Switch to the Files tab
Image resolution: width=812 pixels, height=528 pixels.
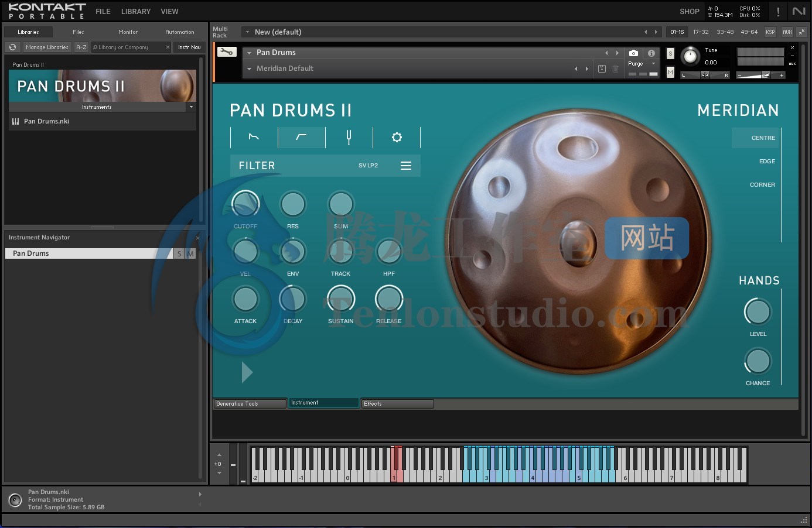(x=79, y=32)
